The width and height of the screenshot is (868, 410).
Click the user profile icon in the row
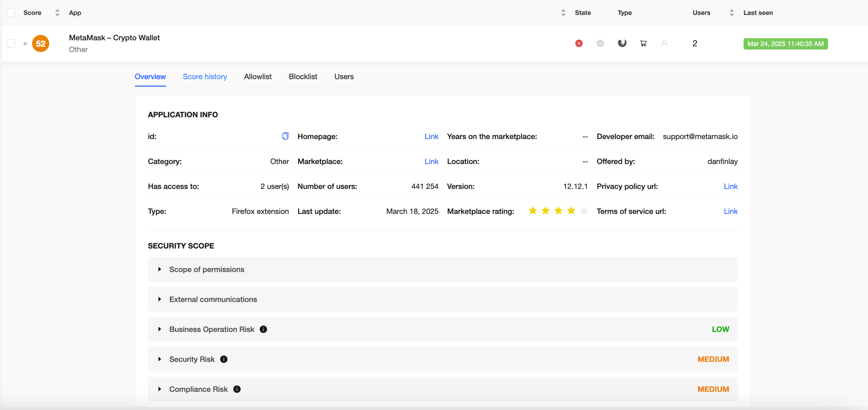pos(664,43)
